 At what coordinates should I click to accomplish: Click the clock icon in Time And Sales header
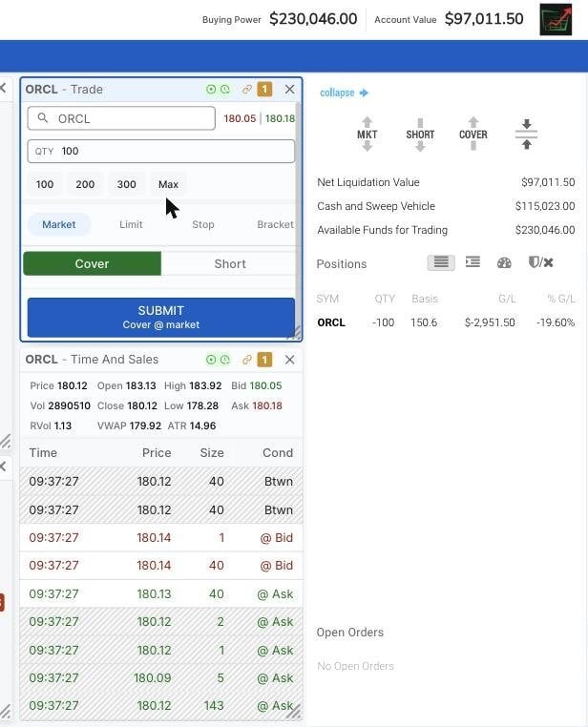225,360
